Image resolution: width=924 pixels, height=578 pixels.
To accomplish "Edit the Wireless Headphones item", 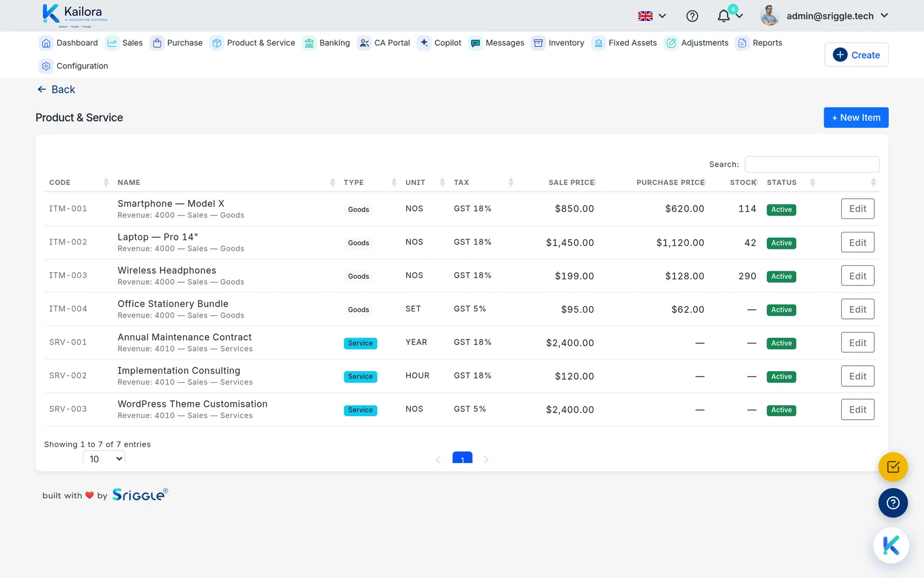I will 858,276.
